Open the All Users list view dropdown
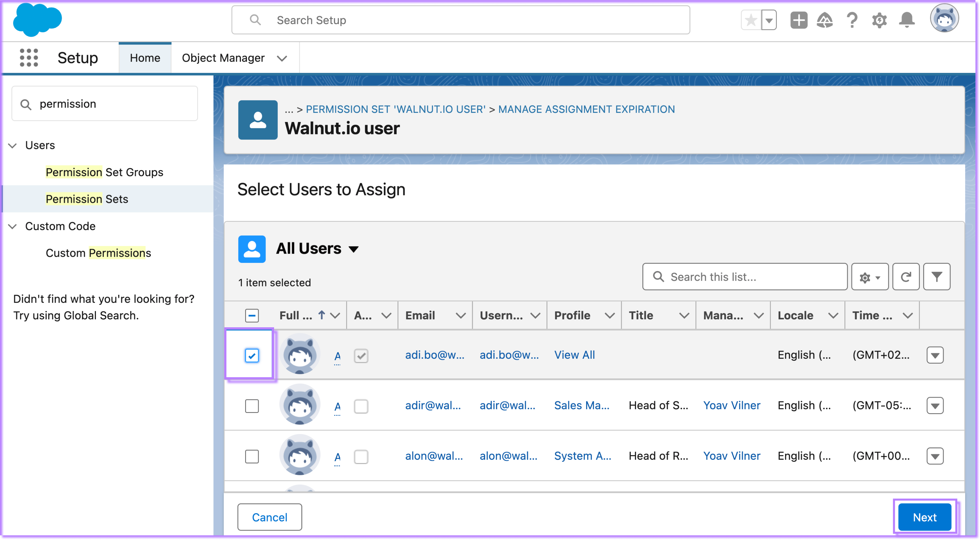The height and width of the screenshot is (540, 980). point(354,250)
